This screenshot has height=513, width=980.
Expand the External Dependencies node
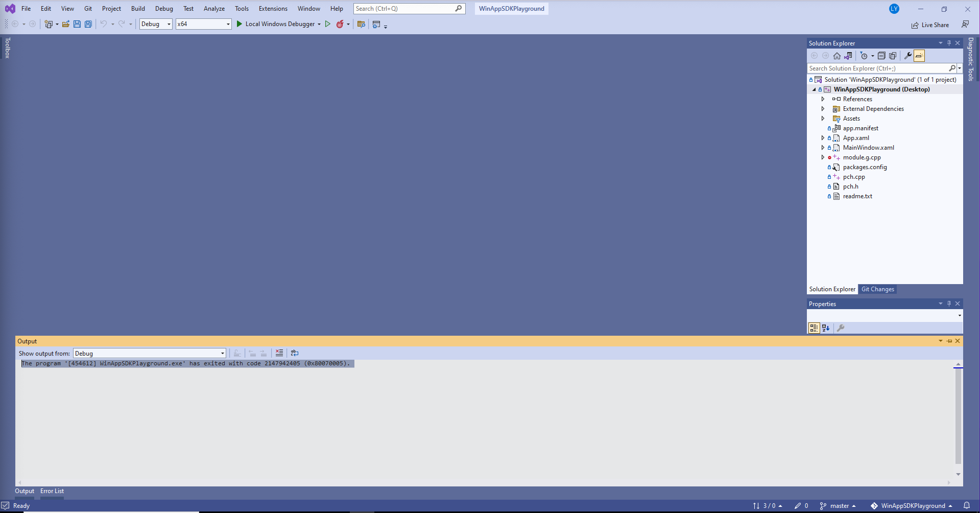pos(823,109)
